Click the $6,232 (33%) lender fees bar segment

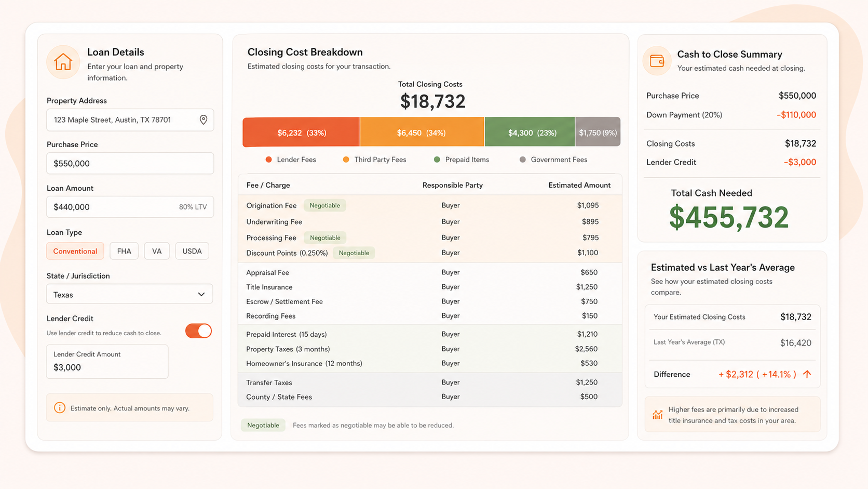coord(301,133)
